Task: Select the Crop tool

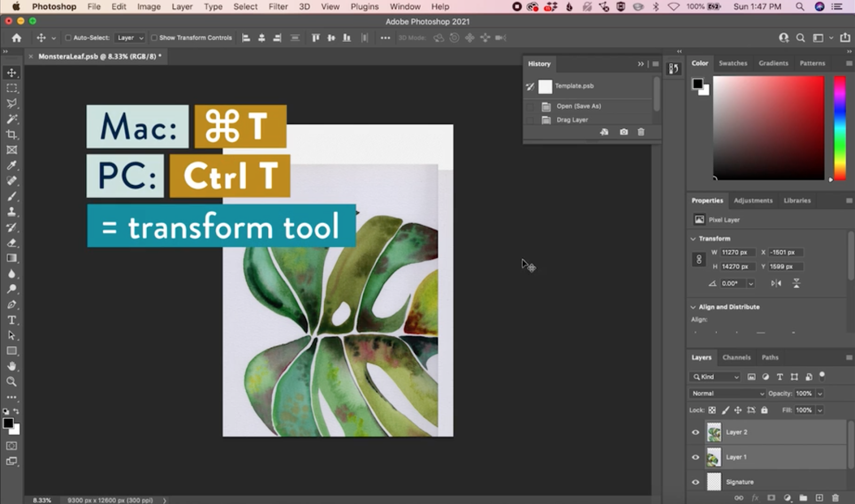Action: tap(11, 135)
